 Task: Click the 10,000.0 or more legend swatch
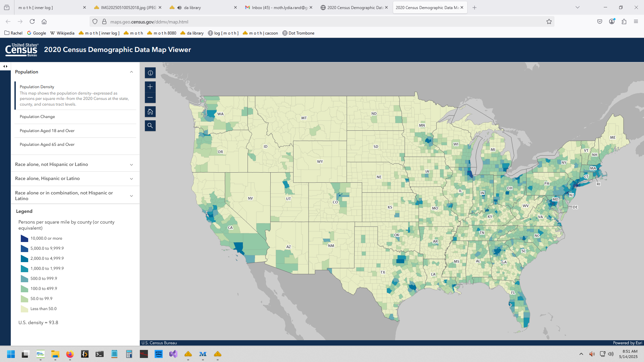point(24,238)
